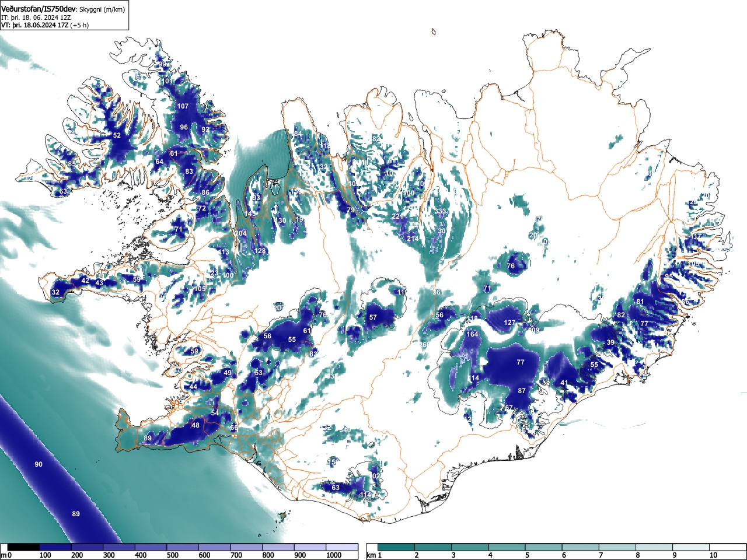Click the 1000 label on the metre legend
The width and height of the screenshot is (747, 560).
click(x=334, y=555)
